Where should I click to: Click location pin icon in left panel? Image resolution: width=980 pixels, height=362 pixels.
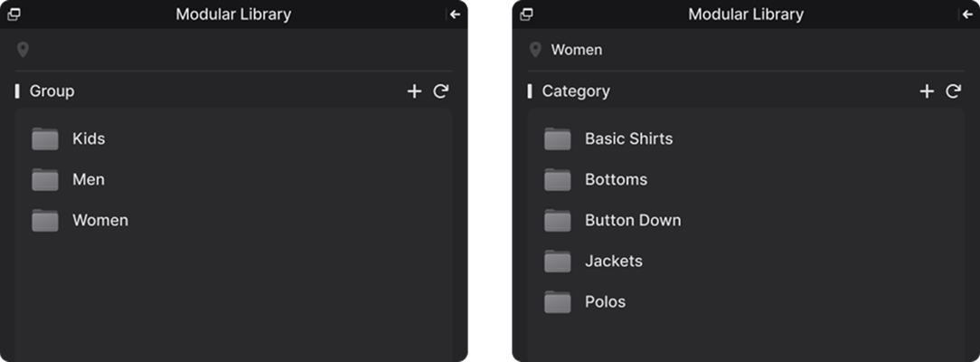[x=24, y=50]
